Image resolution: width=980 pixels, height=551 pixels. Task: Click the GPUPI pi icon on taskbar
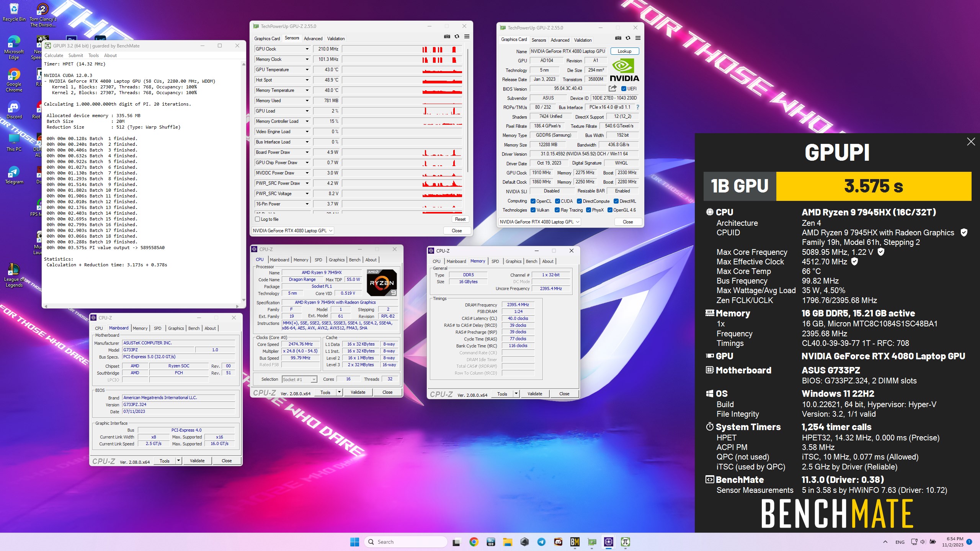(626, 542)
